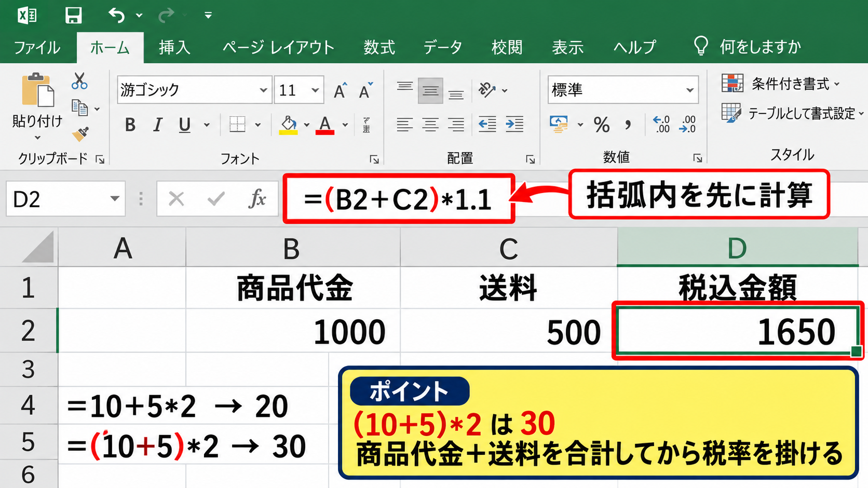
Task: Expand the Name Box dropdown arrow
Action: click(x=115, y=198)
